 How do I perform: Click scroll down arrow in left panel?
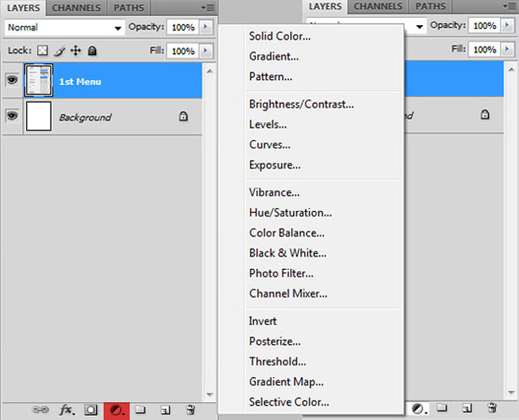pos(209,394)
